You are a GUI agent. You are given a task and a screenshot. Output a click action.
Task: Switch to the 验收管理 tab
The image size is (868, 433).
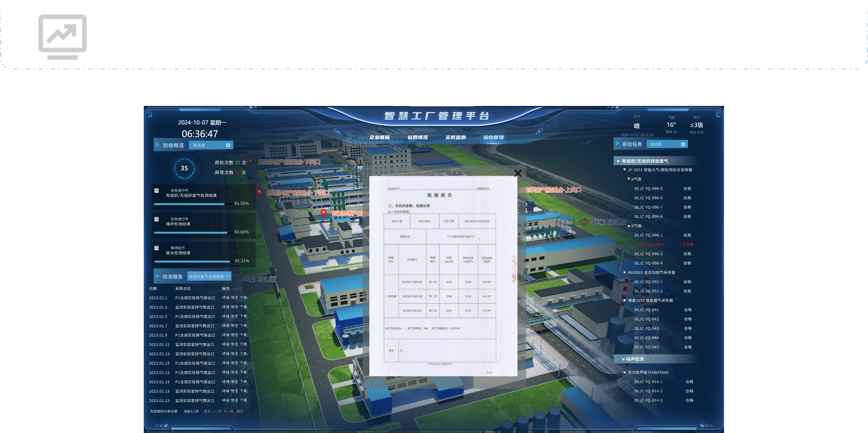(x=493, y=137)
